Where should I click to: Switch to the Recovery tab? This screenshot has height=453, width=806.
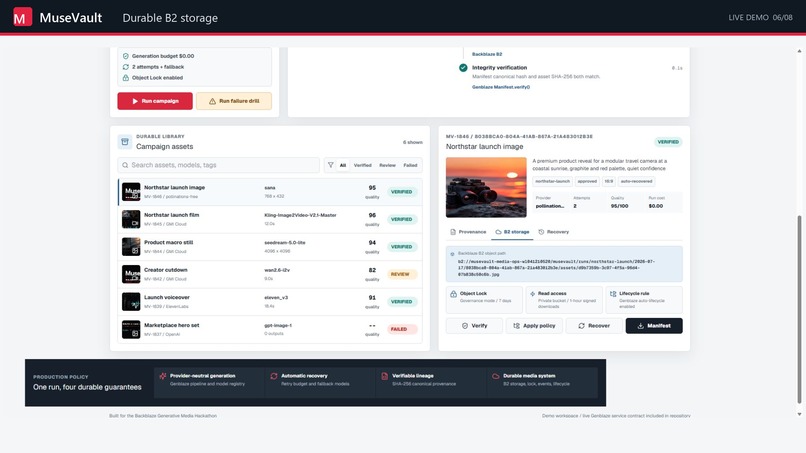coord(554,232)
